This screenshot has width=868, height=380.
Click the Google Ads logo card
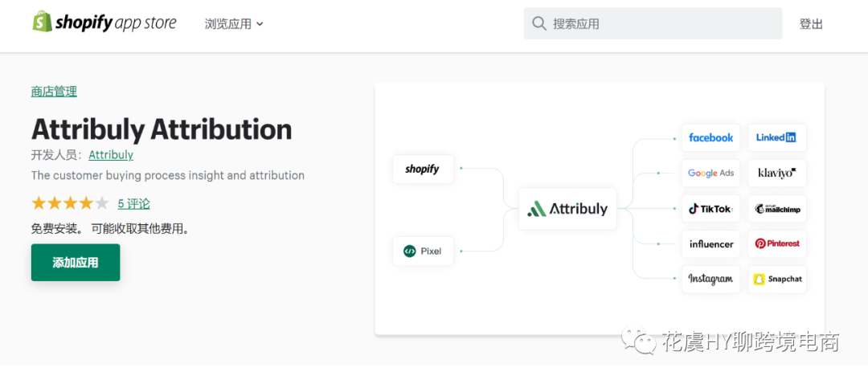(x=710, y=174)
